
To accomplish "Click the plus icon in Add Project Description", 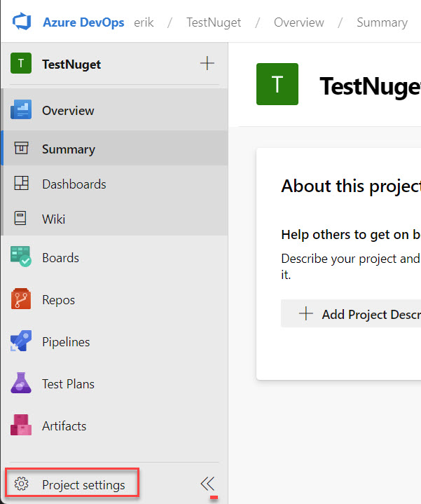I will click(306, 313).
